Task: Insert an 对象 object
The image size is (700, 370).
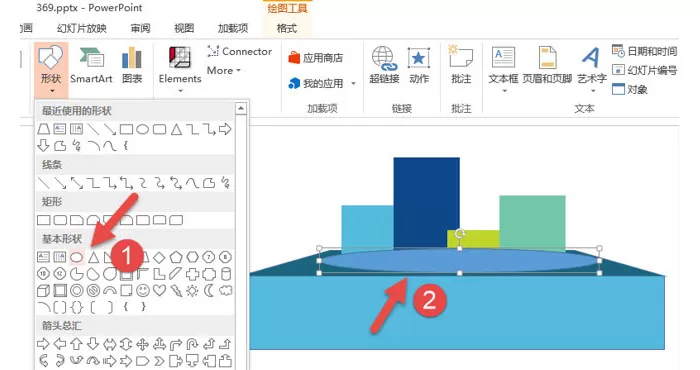Action: point(629,89)
